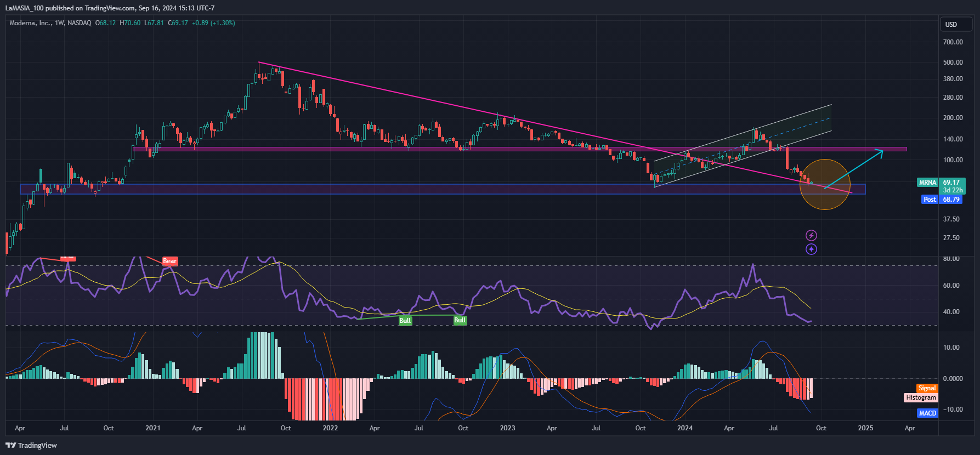
Task: Click the 200.00 price axis label
Action: [953, 118]
